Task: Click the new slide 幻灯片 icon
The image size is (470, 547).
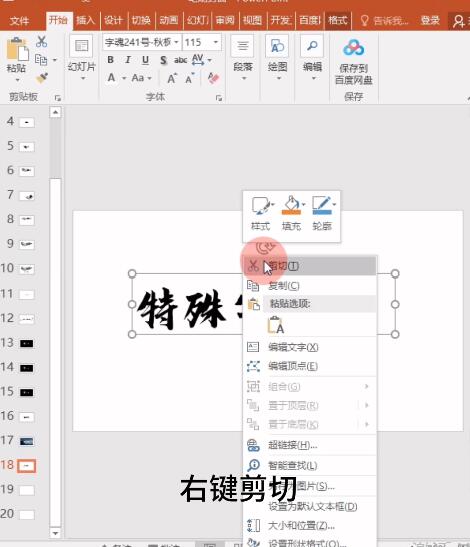Action: (81, 46)
